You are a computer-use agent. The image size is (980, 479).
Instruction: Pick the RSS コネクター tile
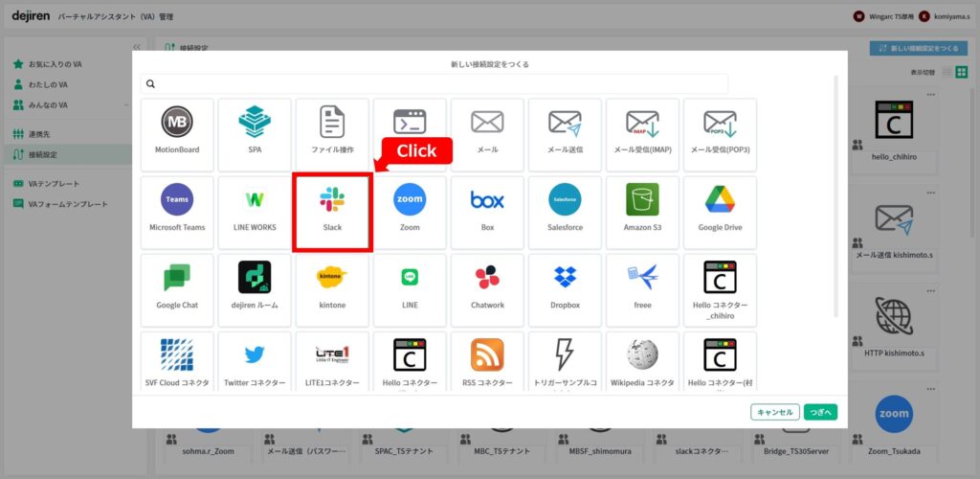pyautogui.click(x=487, y=361)
